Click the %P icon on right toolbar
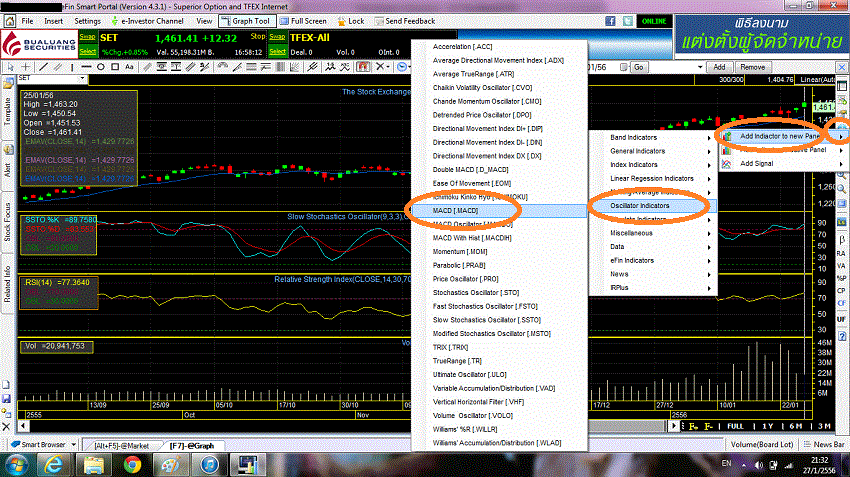Image resolution: width=850 pixels, height=477 pixels. [x=841, y=278]
